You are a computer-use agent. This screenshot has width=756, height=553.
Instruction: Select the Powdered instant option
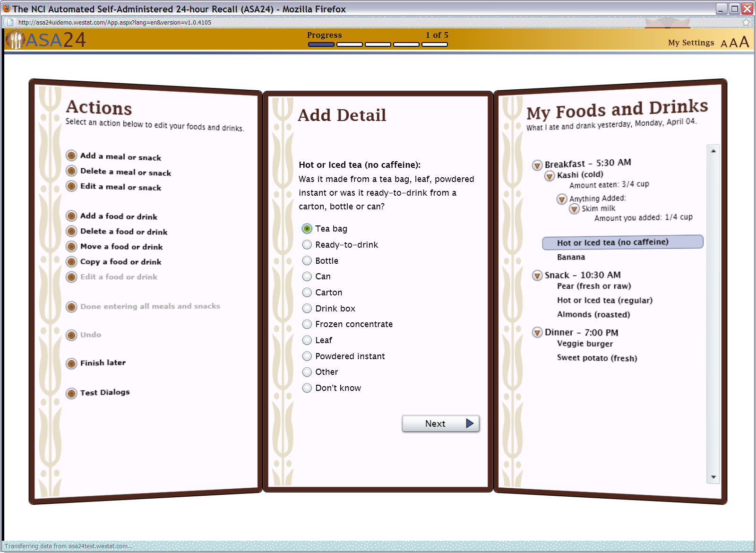(307, 356)
